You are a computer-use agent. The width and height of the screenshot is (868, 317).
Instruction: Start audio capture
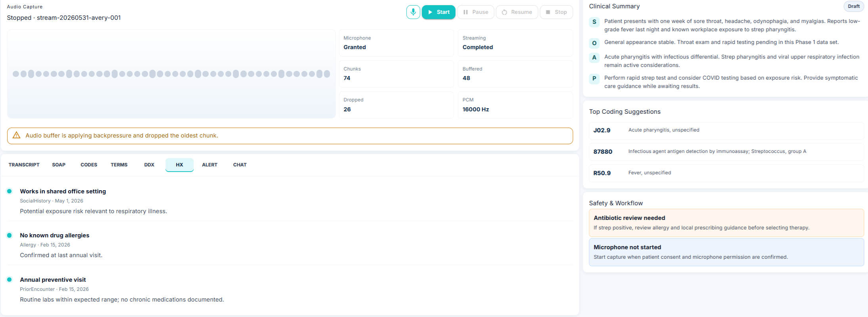tap(438, 12)
